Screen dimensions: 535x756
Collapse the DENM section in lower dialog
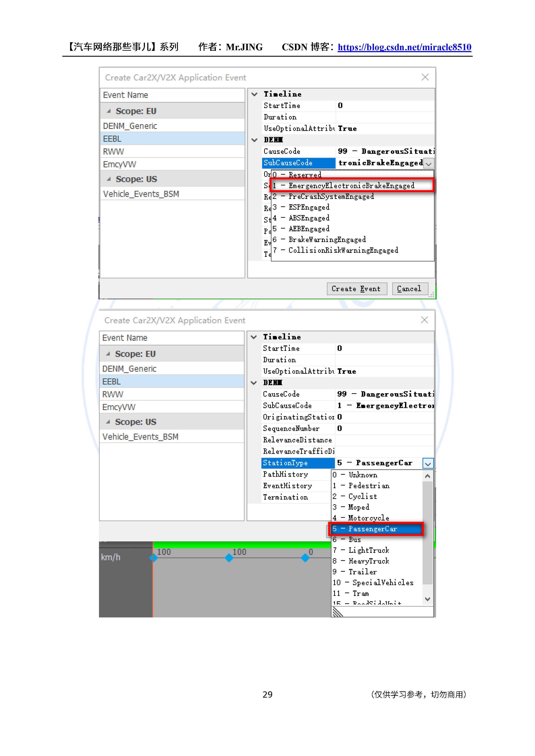[254, 383]
